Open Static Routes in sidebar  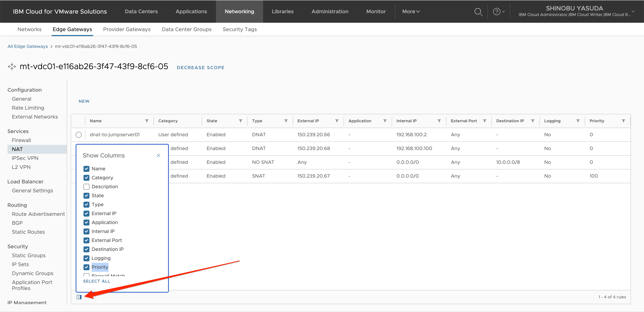click(28, 232)
